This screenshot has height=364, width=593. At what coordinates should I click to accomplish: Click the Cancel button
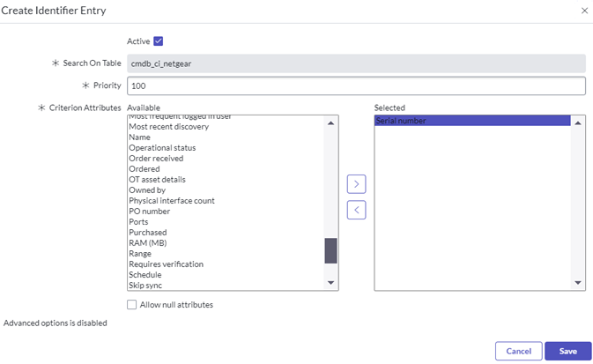(518, 351)
